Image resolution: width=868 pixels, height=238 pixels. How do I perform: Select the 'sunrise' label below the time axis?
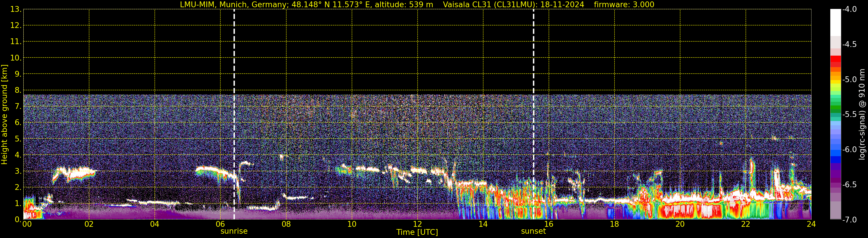[x=234, y=231]
